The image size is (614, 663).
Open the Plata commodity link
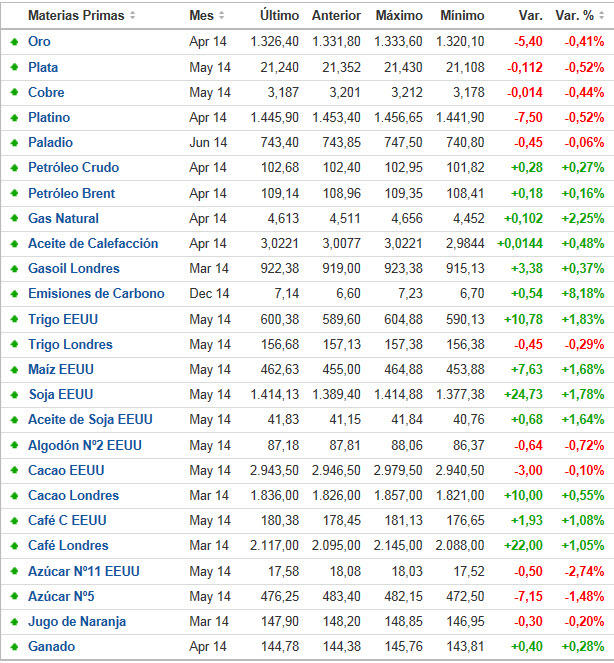(43, 67)
